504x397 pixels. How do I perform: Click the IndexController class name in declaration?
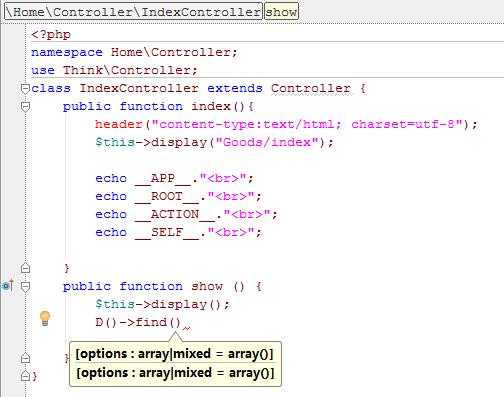(x=139, y=88)
